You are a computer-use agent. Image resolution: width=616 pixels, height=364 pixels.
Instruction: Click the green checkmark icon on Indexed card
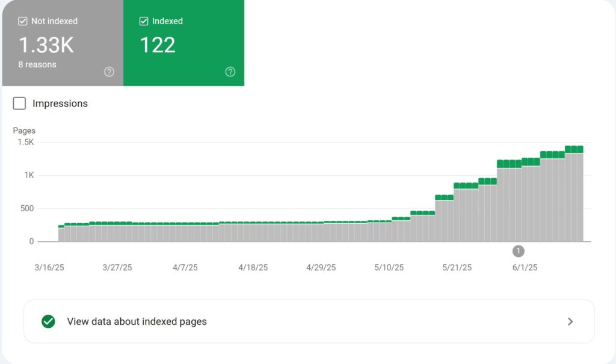click(x=144, y=20)
